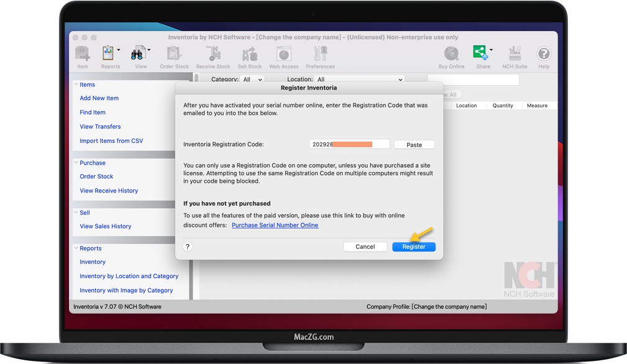Confirm with the Register button
The image size is (627, 364).
pos(414,247)
